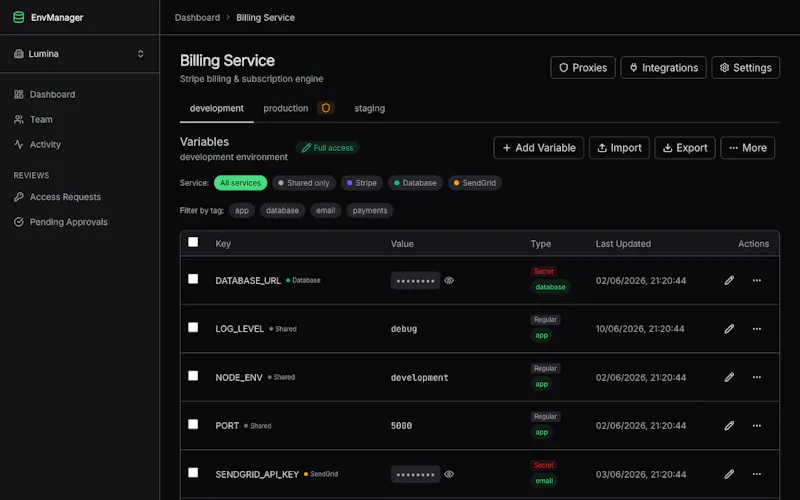Screen dimensions: 800x500
Task: Click the Import button
Action: [619, 148]
